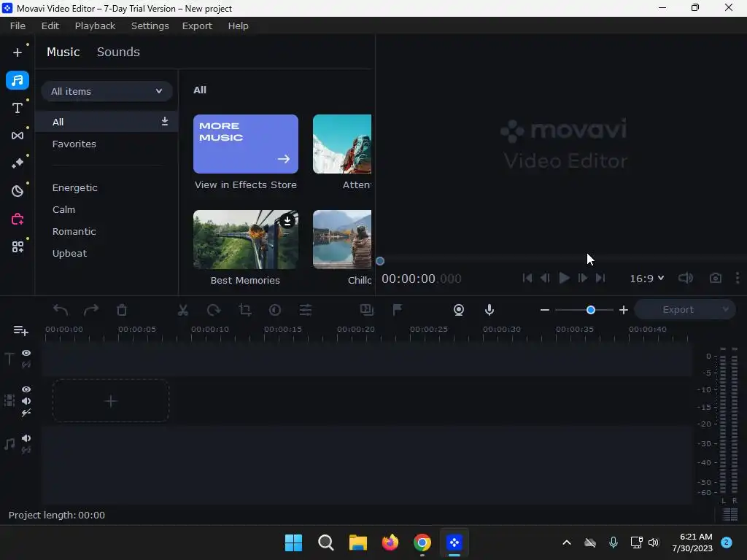Open the Settings menu

point(150,26)
